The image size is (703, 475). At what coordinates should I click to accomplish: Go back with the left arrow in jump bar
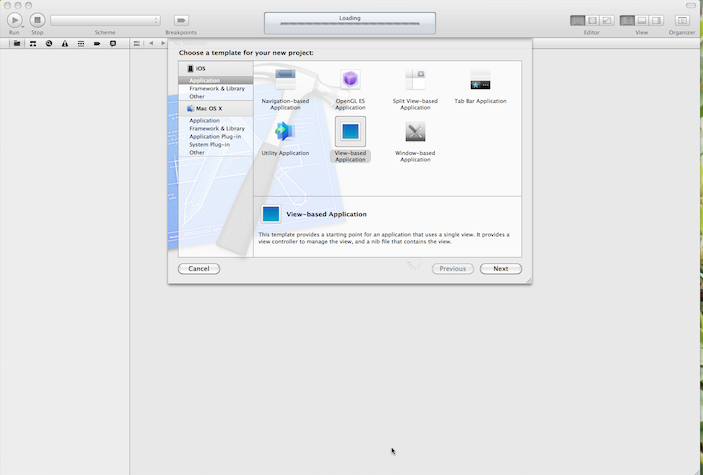click(x=151, y=44)
